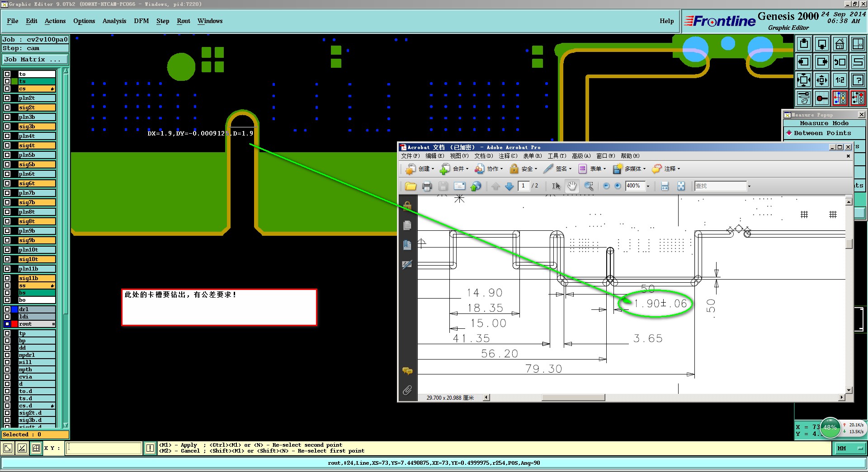This screenshot has height=472, width=868.
Task: Open the wrench and palette settings icon
Action: (x=804, y=98)
